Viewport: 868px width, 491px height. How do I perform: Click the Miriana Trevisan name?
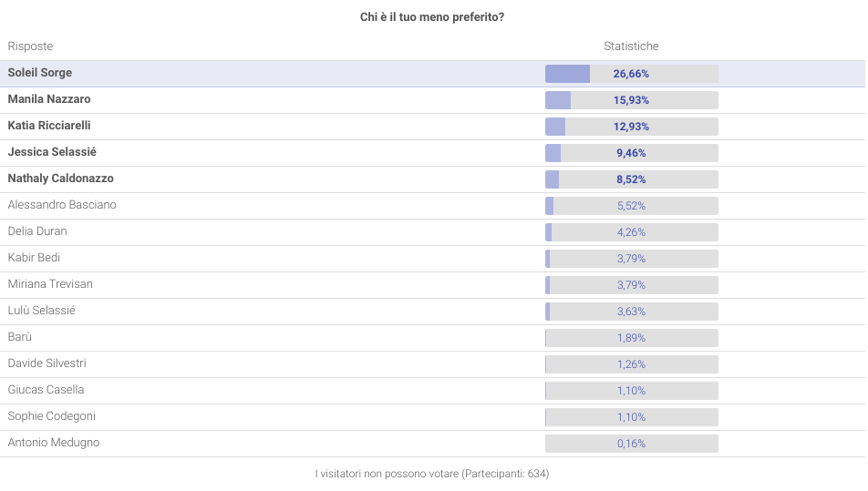point(50,284)
